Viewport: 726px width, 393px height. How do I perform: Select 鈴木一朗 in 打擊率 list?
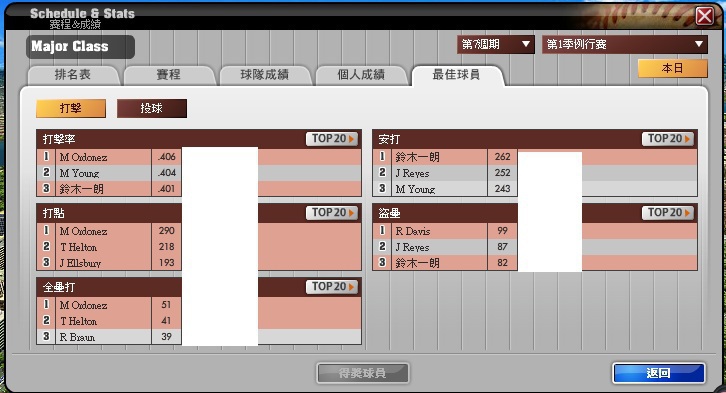click(x=81, y=189)
